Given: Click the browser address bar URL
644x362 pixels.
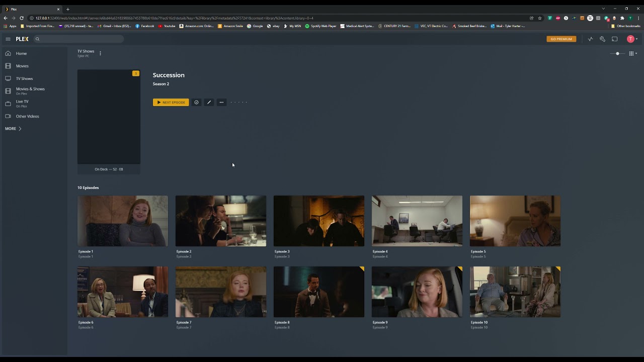Looking at the screenshot, I should coord(174,18).
